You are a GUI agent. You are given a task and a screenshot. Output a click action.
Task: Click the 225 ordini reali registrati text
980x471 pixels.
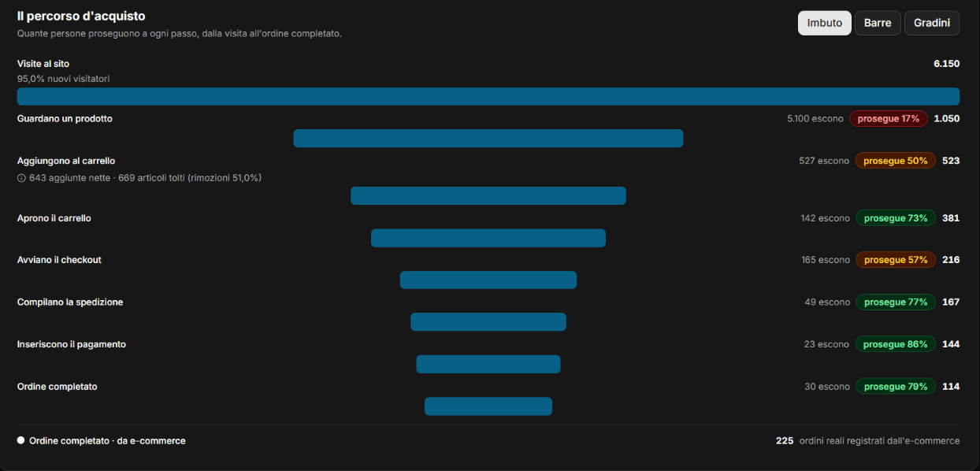[x=867, y=441]
